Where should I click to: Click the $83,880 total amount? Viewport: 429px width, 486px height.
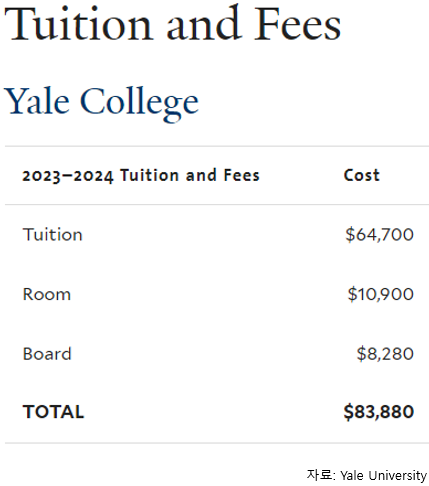[x=379, y=412]
